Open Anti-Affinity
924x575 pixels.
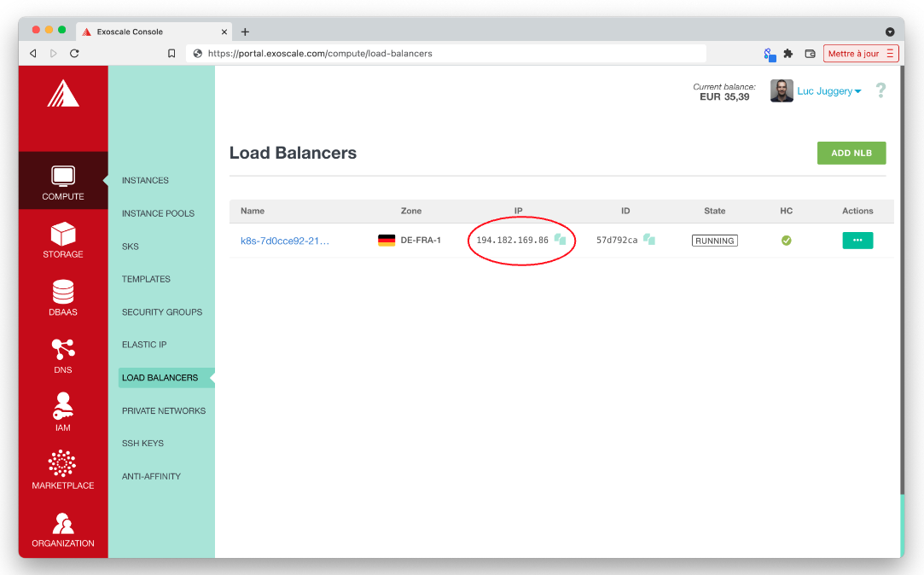[151, 476]
